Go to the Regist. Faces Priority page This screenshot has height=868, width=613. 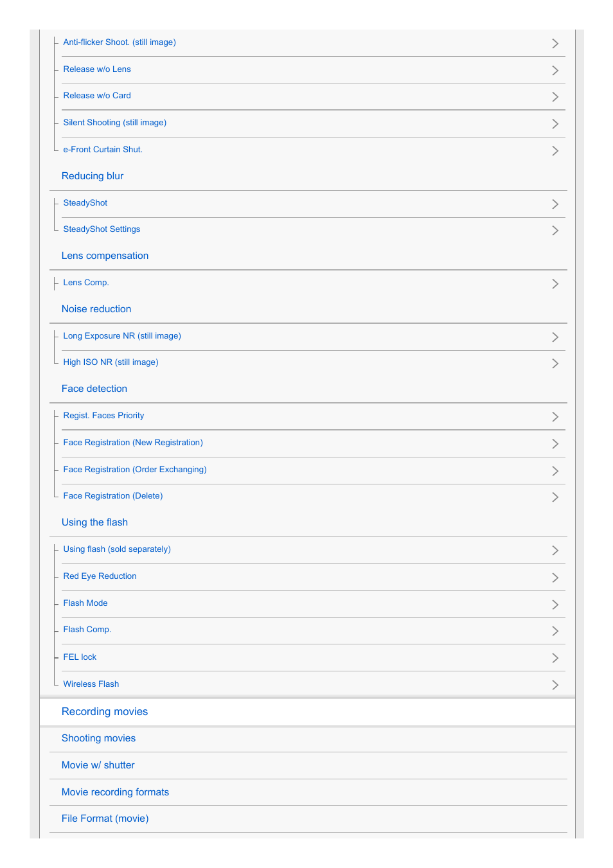click(x=103, y=416)
